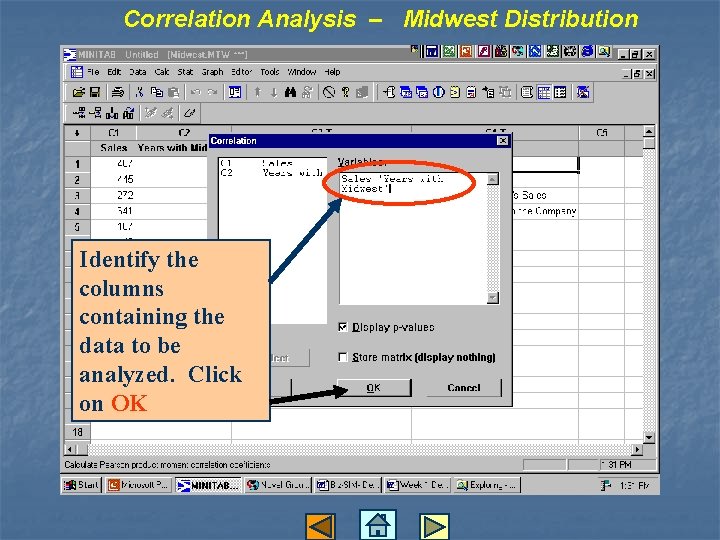Viewport: 720px width, 540px height.
Task: Click the Current Data Window grid icon
Action: coord(544,92)
